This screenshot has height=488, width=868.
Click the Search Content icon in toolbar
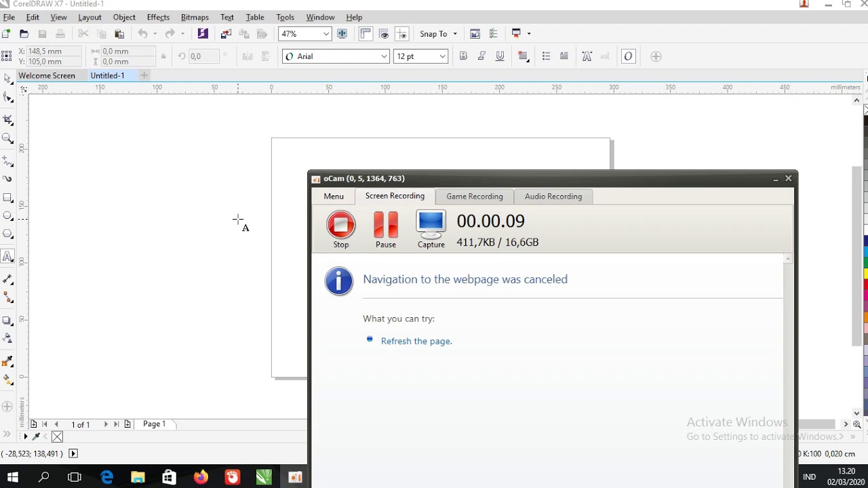pos(203,34)
